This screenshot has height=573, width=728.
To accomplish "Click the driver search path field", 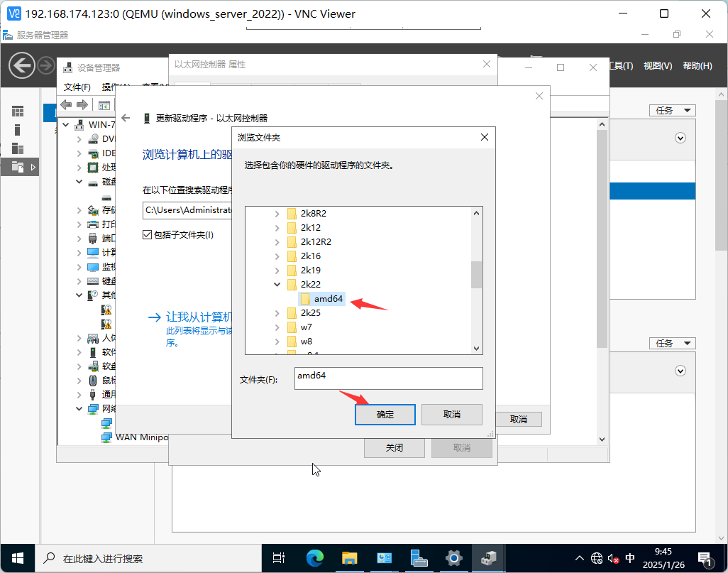I will 187,210.
